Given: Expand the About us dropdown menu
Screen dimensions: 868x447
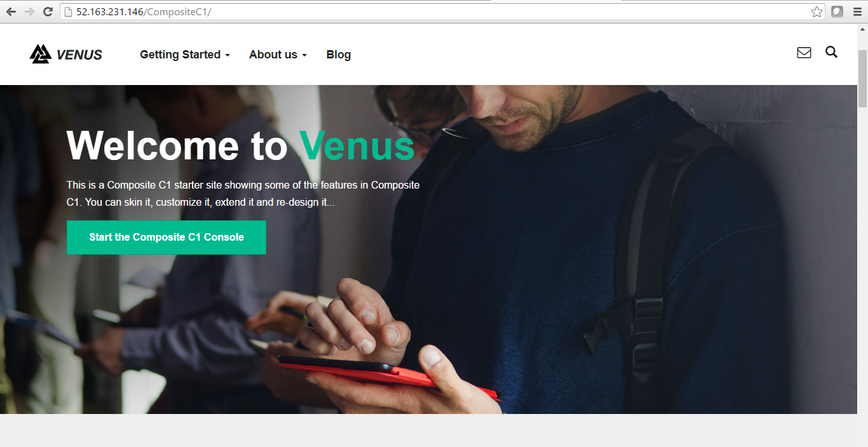Looking at the screenshot, I should (278, 55).
